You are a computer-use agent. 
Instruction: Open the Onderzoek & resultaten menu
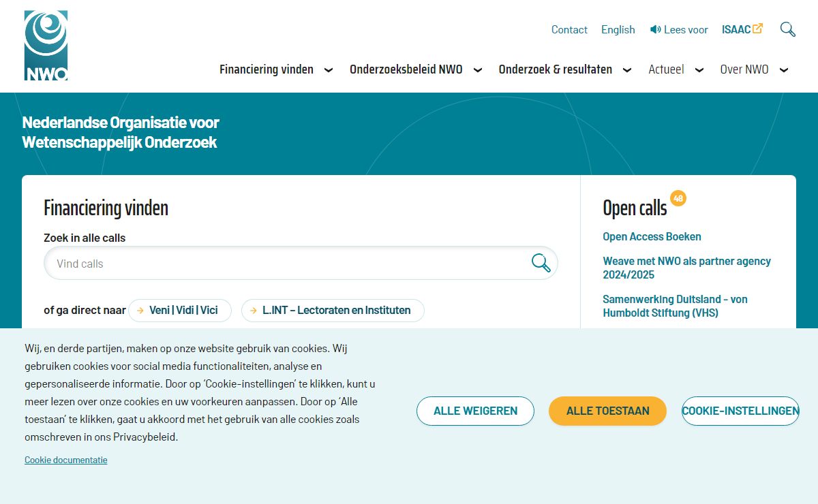pos(556,69)
